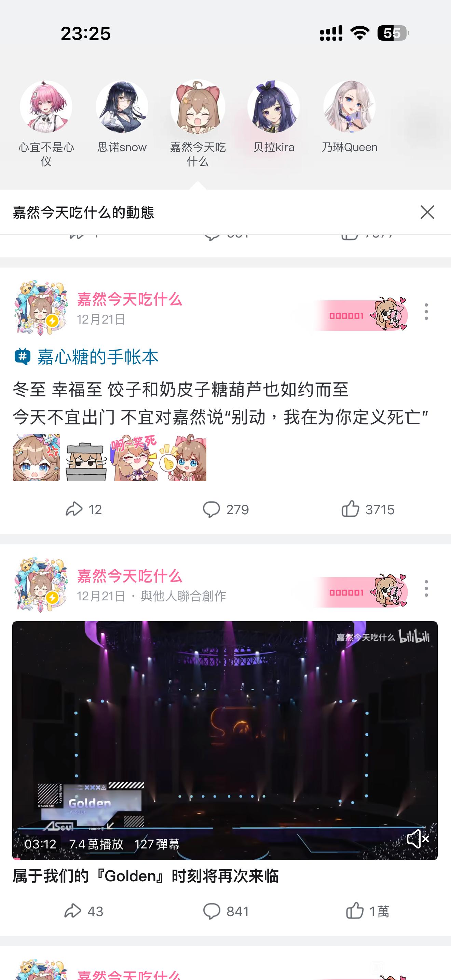
Task: Choose 乃琳Queen from the avatar row
Action: pyautogui.click(x=349, y=117)
